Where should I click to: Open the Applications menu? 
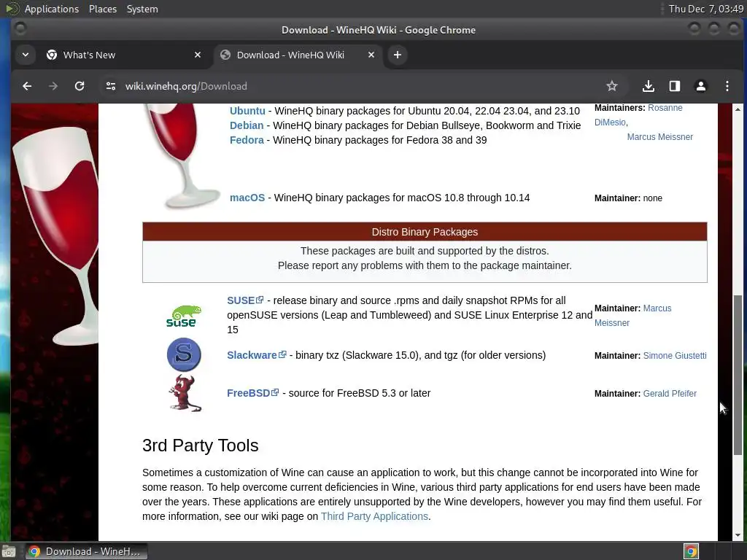point(52,9)
